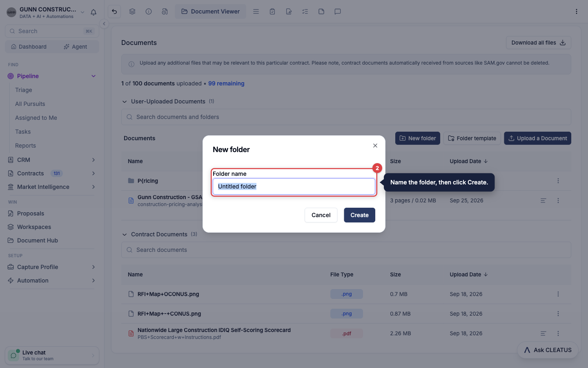The height and width of the screenshot is (368, 588).
Task: Go to Assigned to Me
Action: 36,118
